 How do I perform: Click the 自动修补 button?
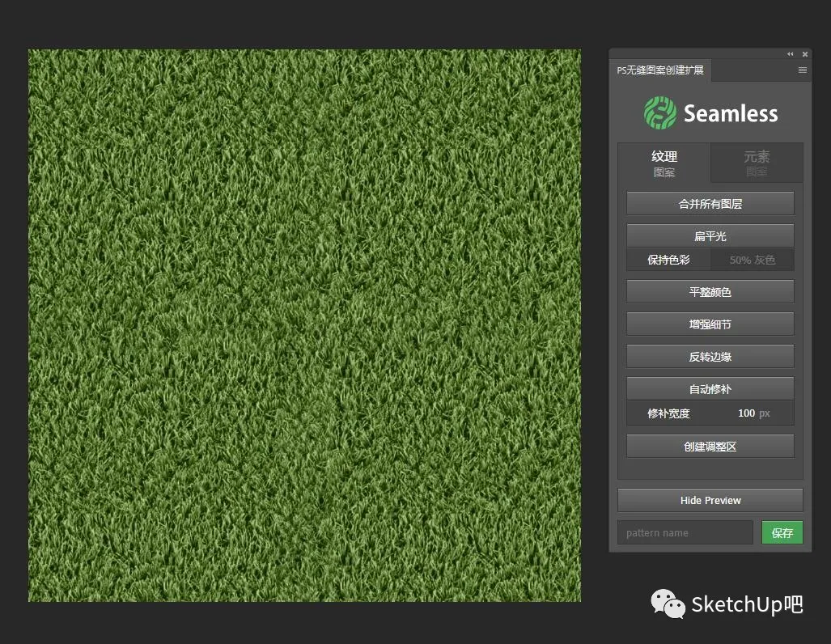coord(710,389)
